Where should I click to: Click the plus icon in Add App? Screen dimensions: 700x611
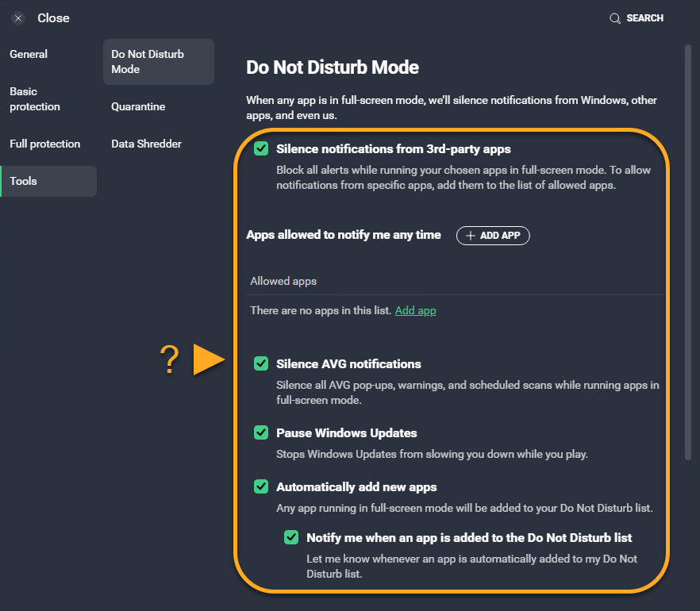(x=471, y=236)
